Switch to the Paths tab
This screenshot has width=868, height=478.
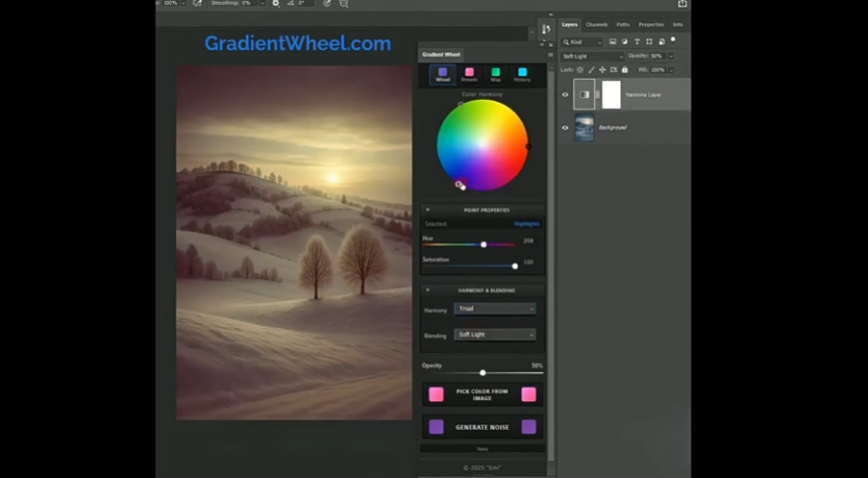point(623,24)
